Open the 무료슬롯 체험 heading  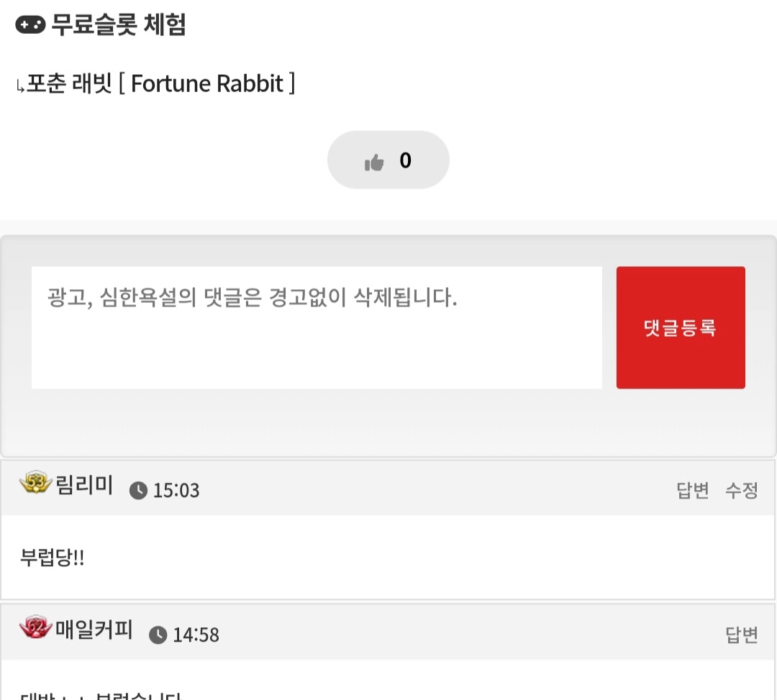tap(119, 25)
